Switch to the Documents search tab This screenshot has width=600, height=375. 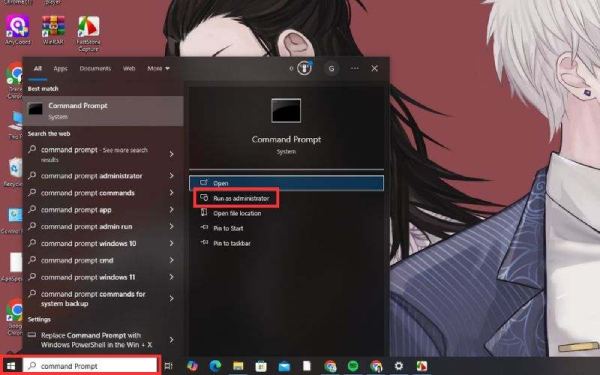[x=95, y=68]
